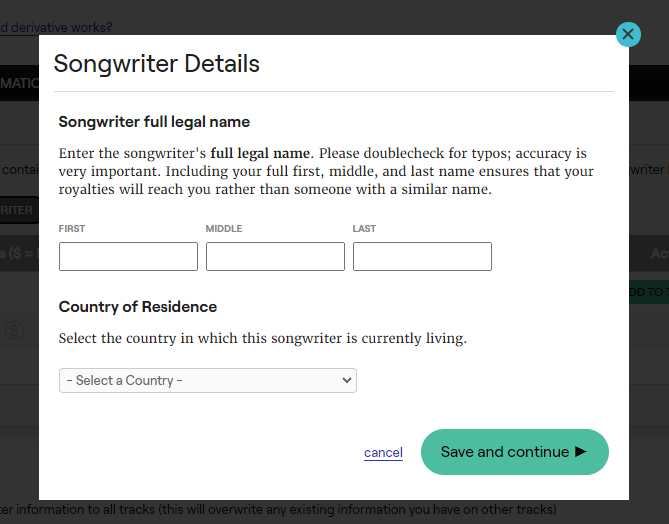
Task: Click the FIRST name input field
Action: (x=128, y=256)
